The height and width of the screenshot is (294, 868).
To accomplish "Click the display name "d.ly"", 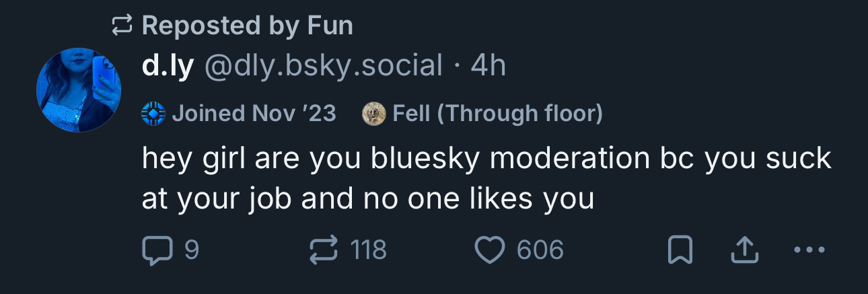I will click(x=168, y=66).
